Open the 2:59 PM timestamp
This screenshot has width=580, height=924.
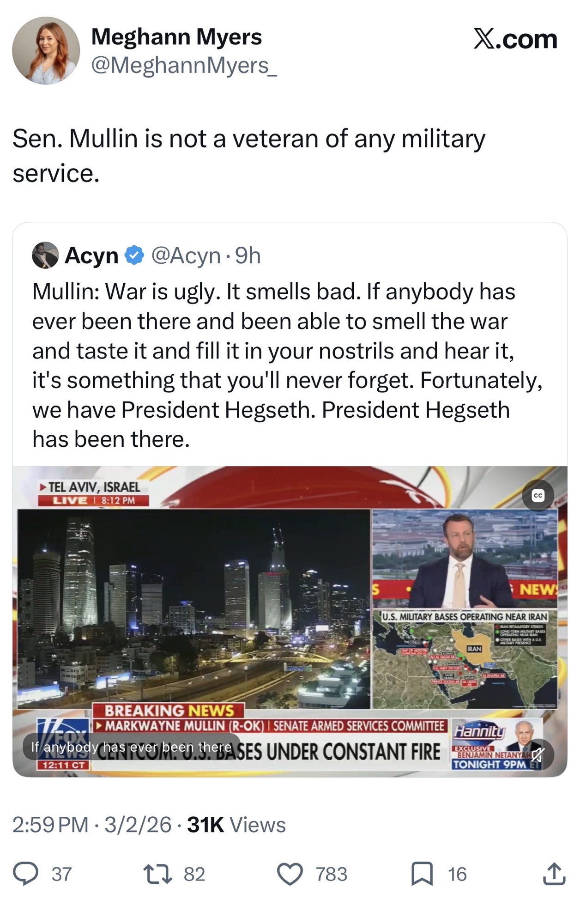(x=50, y=825)
